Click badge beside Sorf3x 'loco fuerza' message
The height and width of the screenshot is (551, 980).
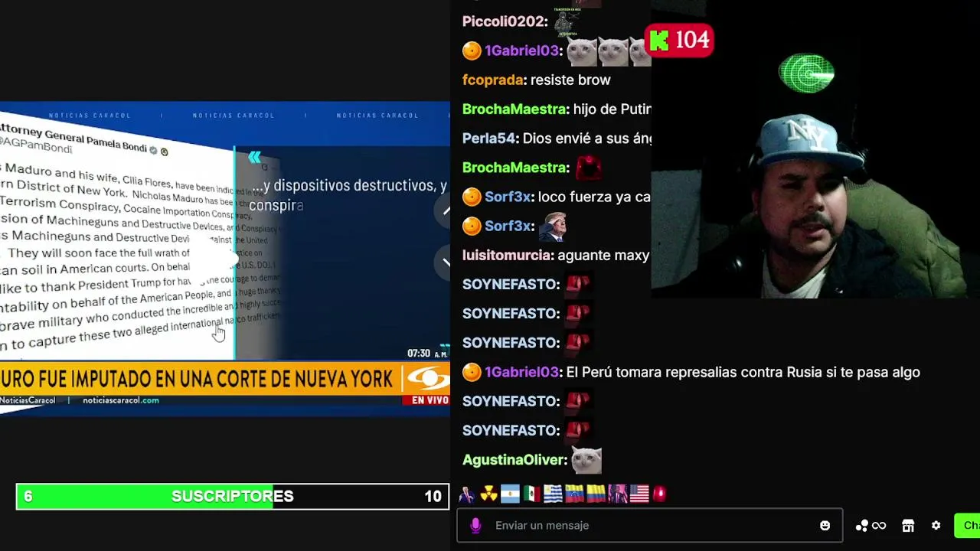point(472,197)
